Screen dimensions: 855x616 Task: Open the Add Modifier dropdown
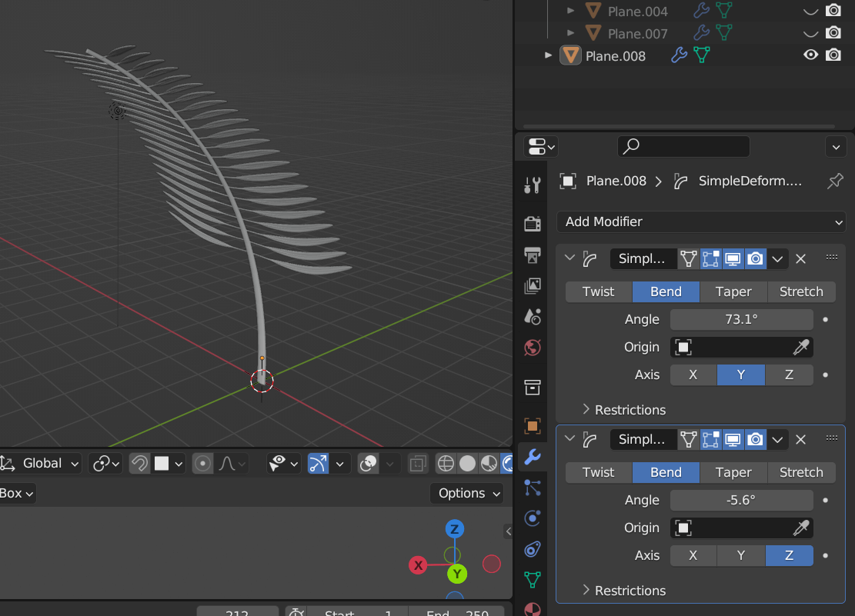click(700, 222)
